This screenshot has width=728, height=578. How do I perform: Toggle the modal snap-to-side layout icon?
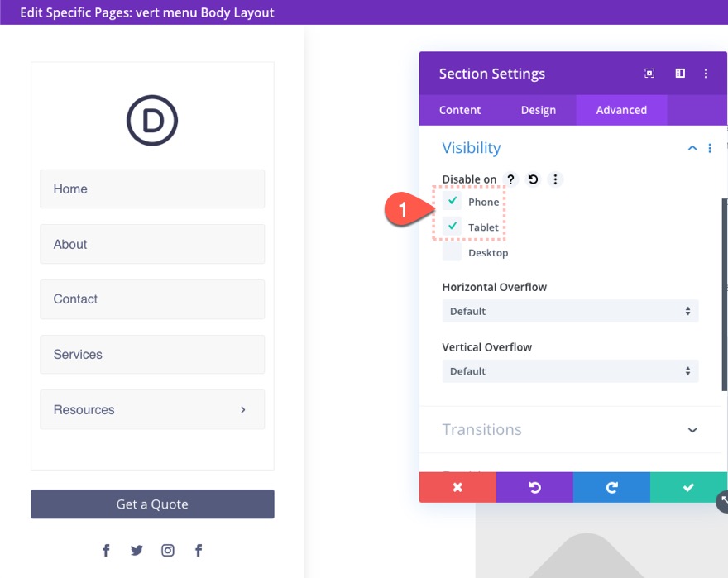pyautogui.click(x=679, y=74)
